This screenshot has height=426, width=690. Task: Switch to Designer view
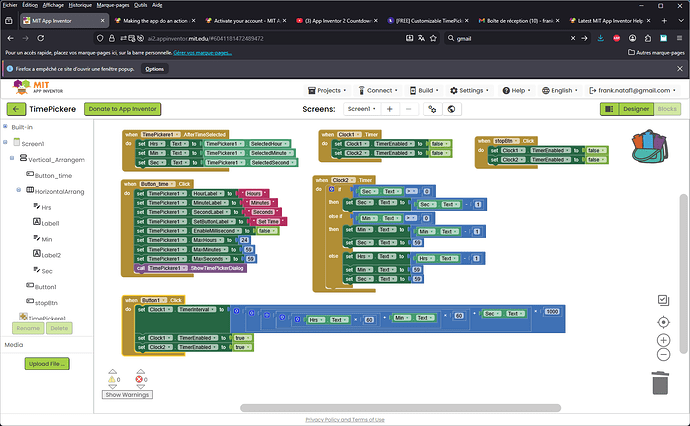pos(637,109)
